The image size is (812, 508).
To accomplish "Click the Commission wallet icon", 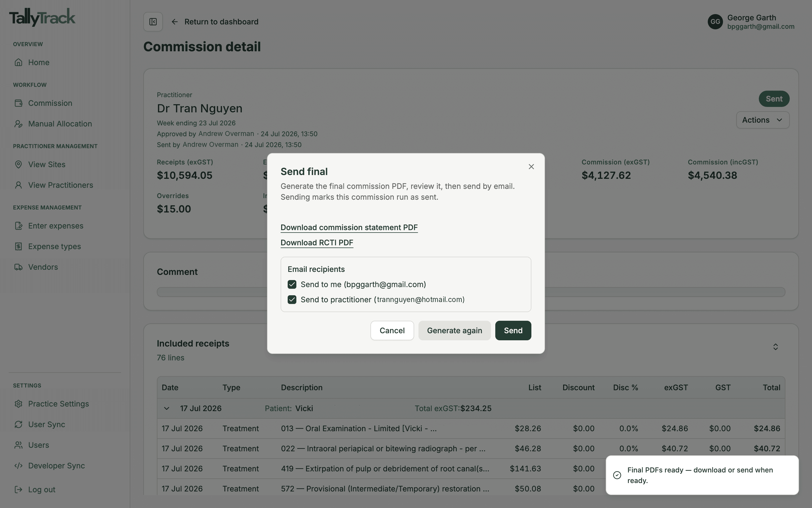I will tap(18, 103).
